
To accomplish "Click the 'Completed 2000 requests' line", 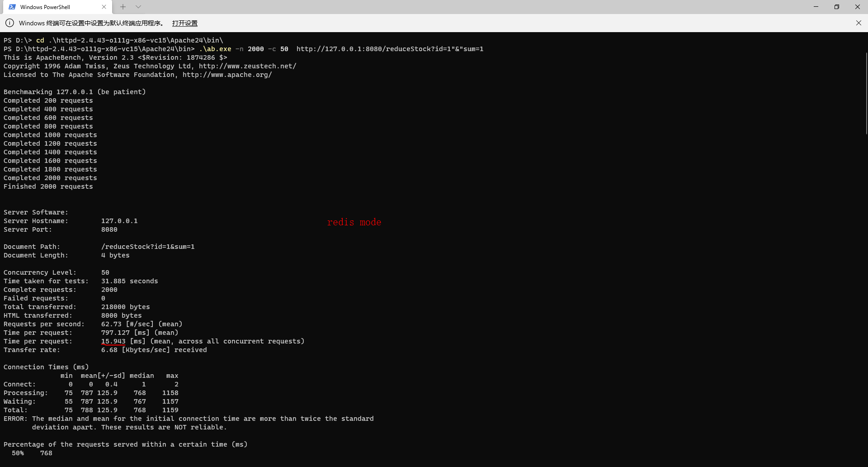I will (x=50, y=178).
